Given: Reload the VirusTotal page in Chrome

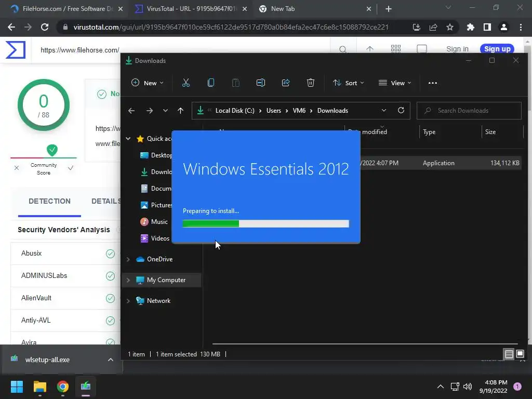Looking at the screenshot, I should (x=45, y=27).
